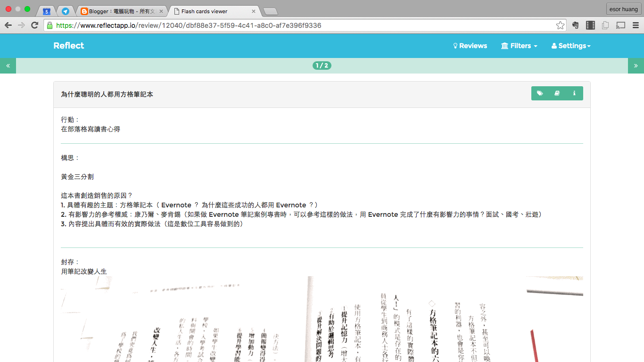Close the Flash cards viewer tab
644x362 pixels.
(x=253, y=11)
